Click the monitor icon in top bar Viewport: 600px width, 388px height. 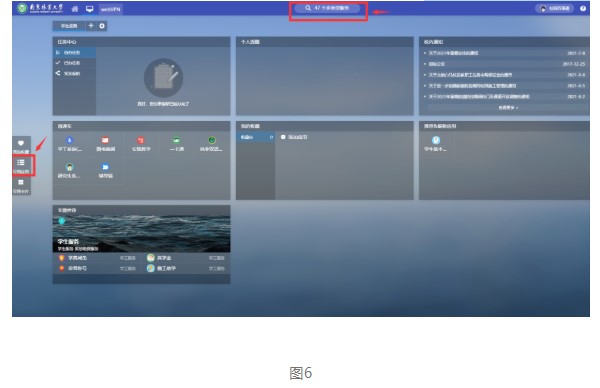tap(90, 8)
